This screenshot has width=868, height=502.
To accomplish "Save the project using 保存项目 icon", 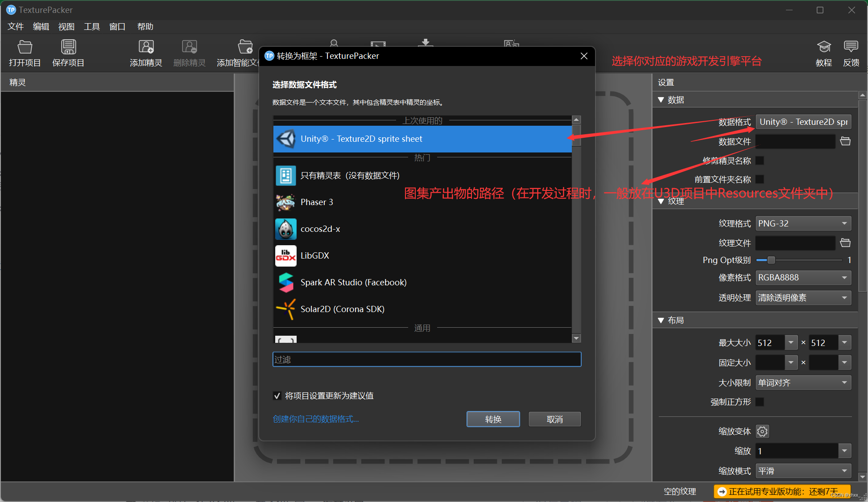I will click(x=68, y=52).
